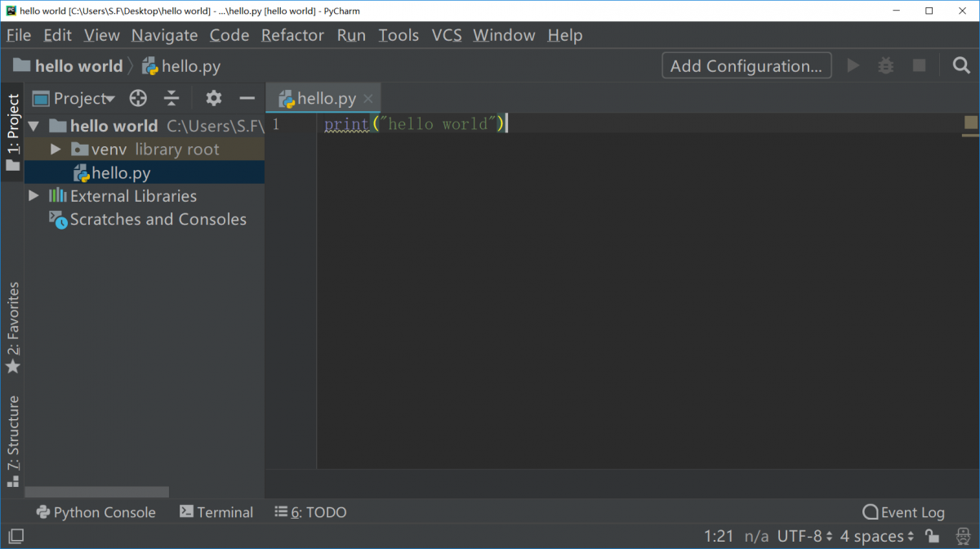Click the hello world breadcrumb folder
Screen dimensions: 980x549
point(68,66)
